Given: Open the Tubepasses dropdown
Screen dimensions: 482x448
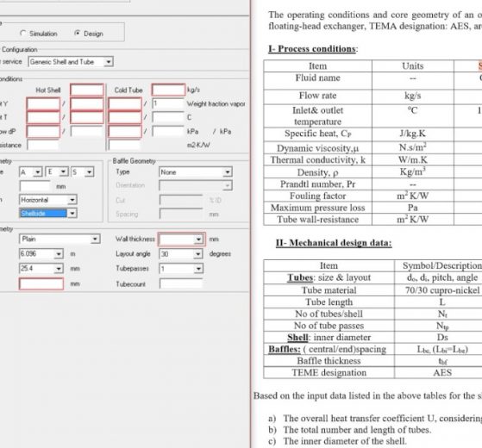Looking at the screenshot, I should coord(198,269).
